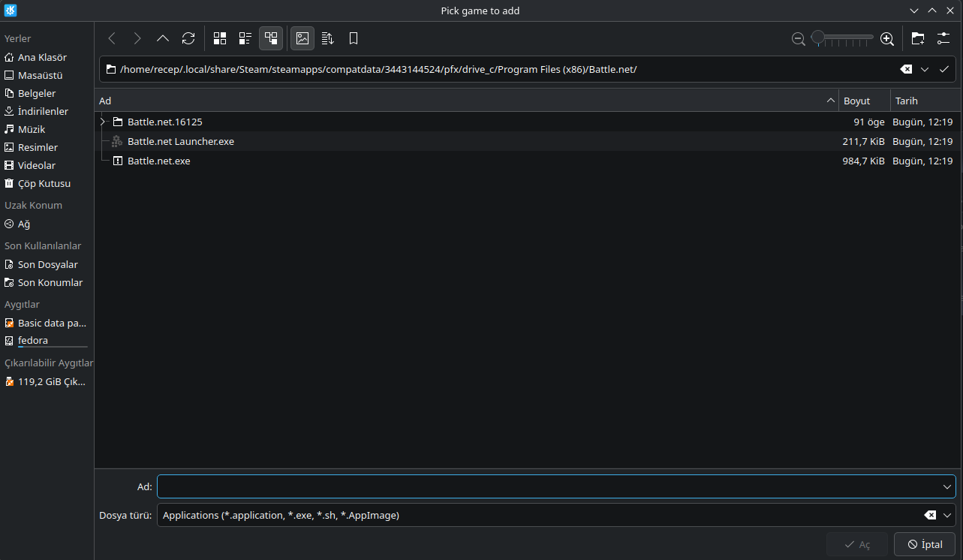Switch to detailed tree view mode
The width and height of the screenshot is (963, 560).
click(x=271, y=38)
